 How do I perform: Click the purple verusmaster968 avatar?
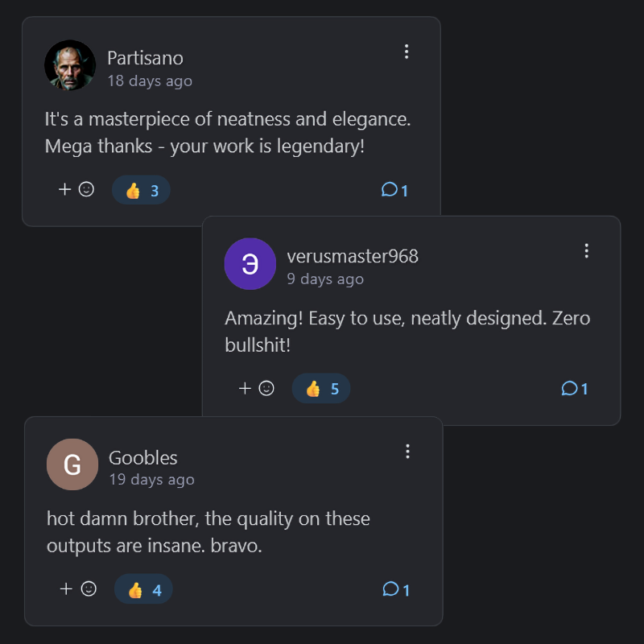tap(250, 264)
